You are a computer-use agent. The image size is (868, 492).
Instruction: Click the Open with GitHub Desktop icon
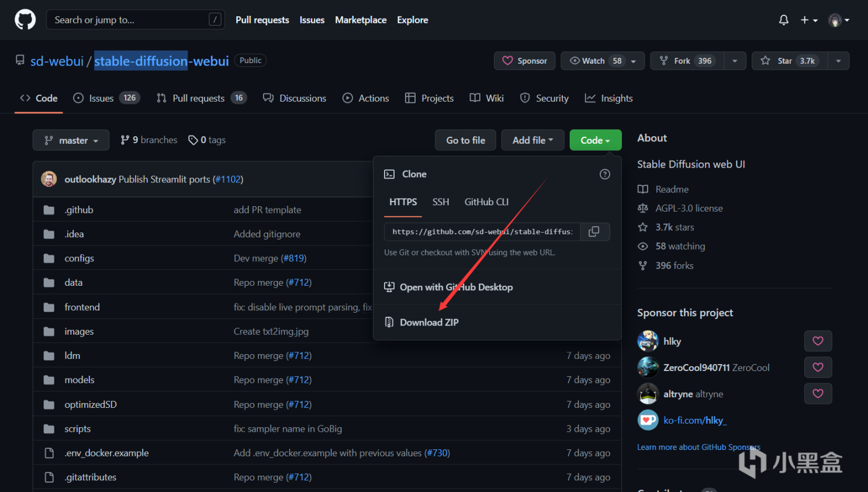pyautogui.click(x=389, y=287)
